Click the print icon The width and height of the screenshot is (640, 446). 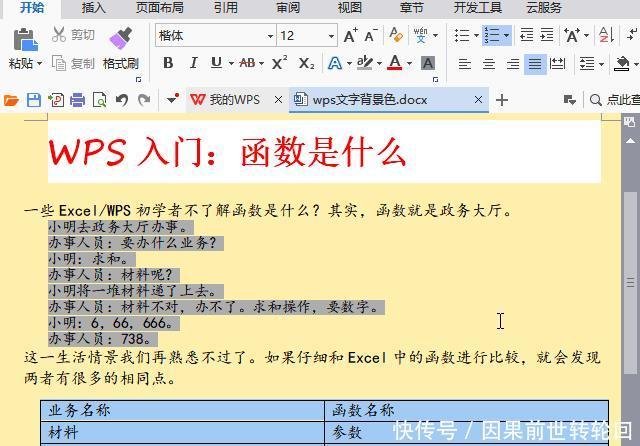click(78, 100)
